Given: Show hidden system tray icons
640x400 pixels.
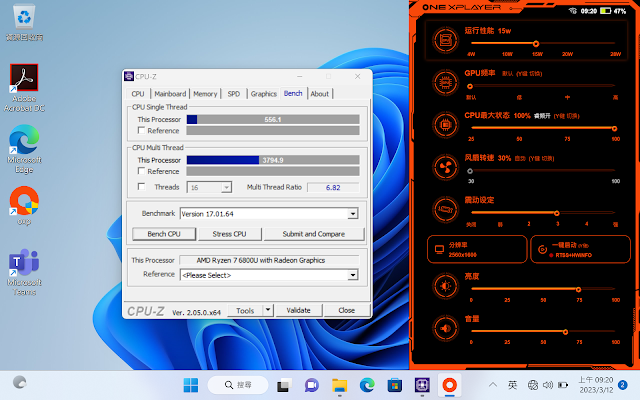Looking at the screenshot, I should (x=493, y=385).
